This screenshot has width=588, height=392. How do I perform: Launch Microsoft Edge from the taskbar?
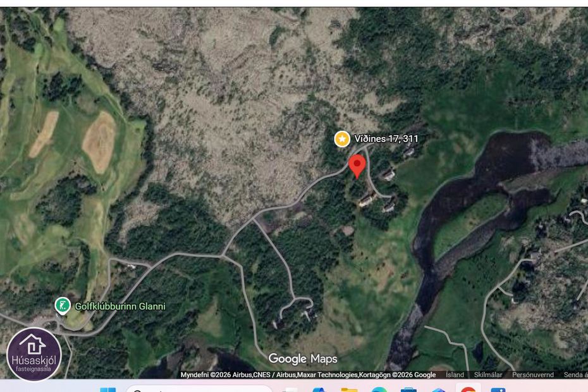[379, 388]
